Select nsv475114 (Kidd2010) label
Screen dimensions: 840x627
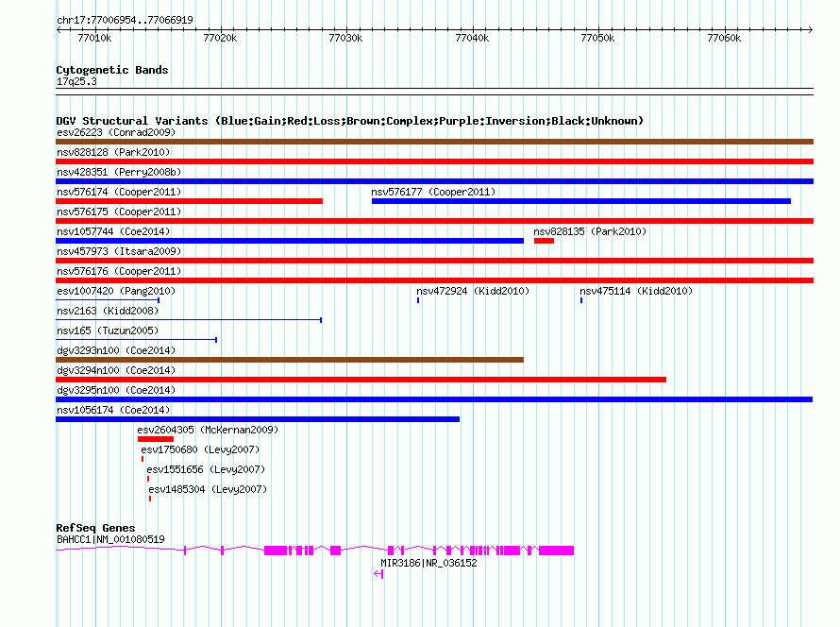click(x=636, y=291)
